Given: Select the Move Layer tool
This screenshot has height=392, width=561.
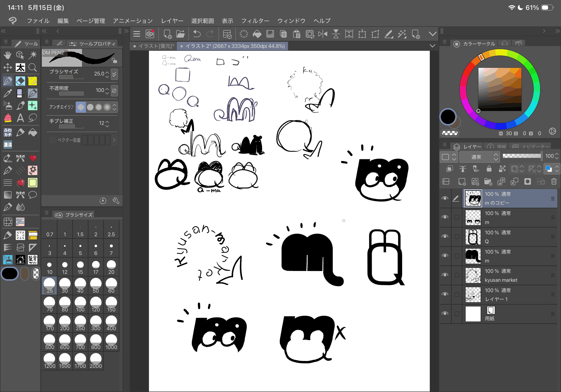Looking at the screenshot, I should [8, 67].
